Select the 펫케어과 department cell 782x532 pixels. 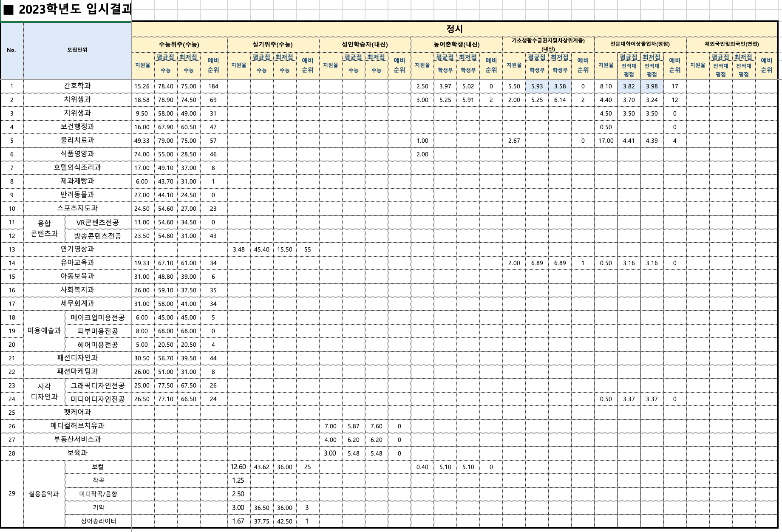(x=77, y=412)
